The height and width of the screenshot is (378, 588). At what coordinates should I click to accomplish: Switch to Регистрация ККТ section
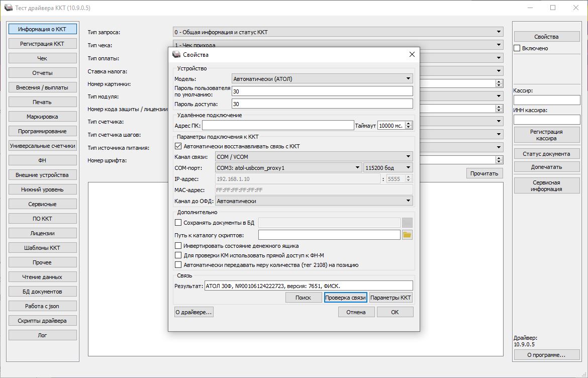point(42,44)
